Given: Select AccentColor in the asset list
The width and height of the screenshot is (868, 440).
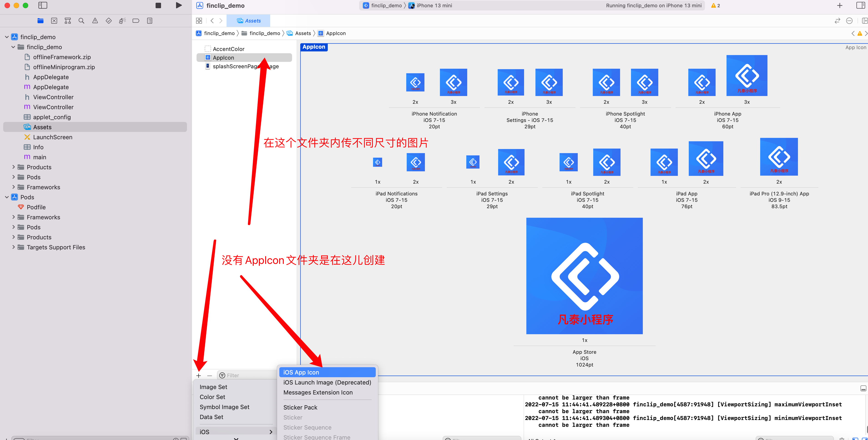Looking at the screenshot, I should (x=228, y=49).
